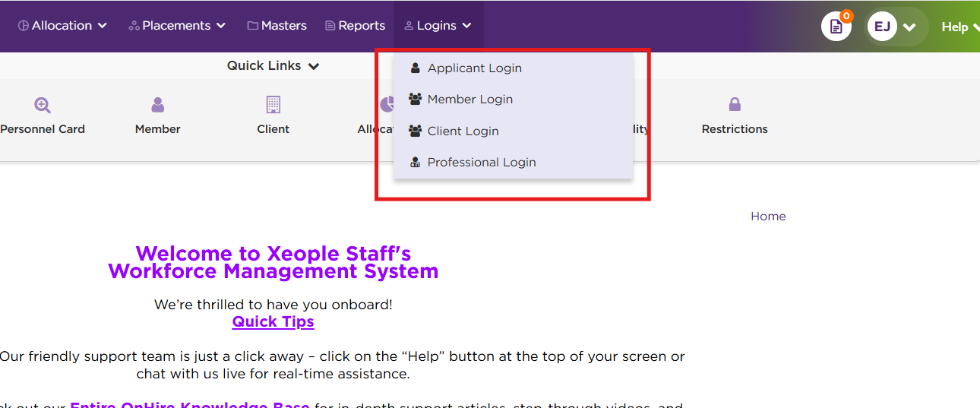Open the Placements menu
980x408 pixels.
coord(177,26)
